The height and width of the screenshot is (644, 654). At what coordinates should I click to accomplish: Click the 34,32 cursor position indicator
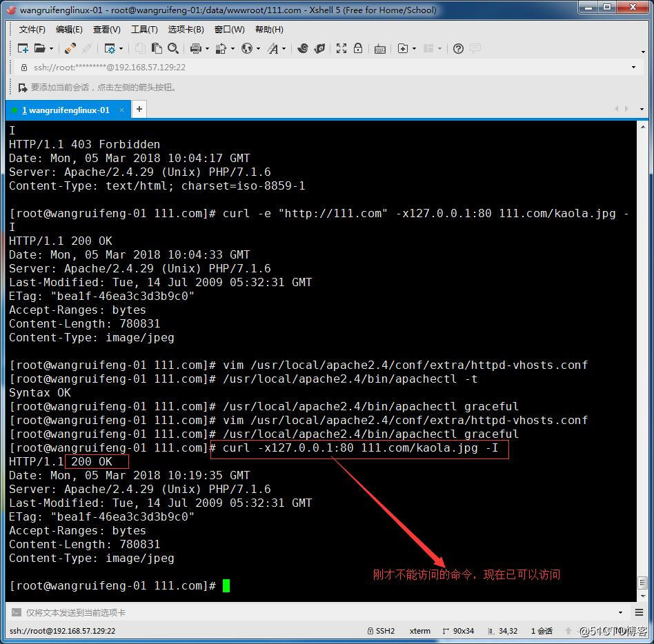coord(503,631)
